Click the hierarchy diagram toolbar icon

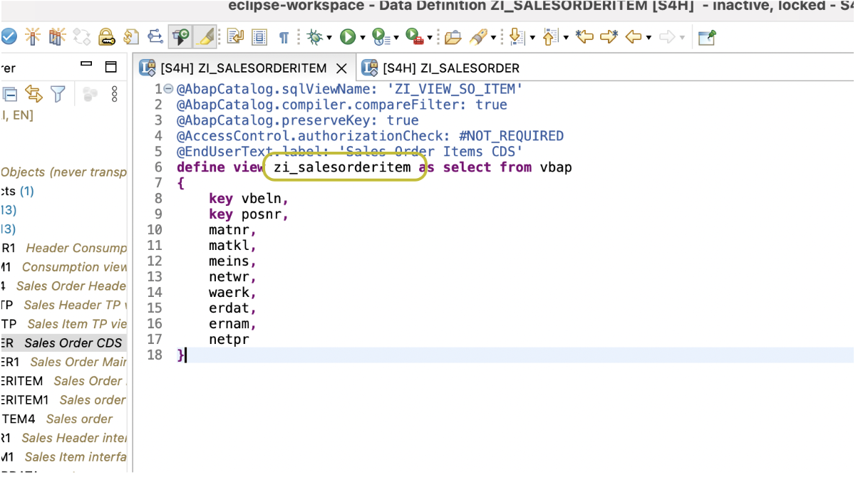[x=155, y=36]
